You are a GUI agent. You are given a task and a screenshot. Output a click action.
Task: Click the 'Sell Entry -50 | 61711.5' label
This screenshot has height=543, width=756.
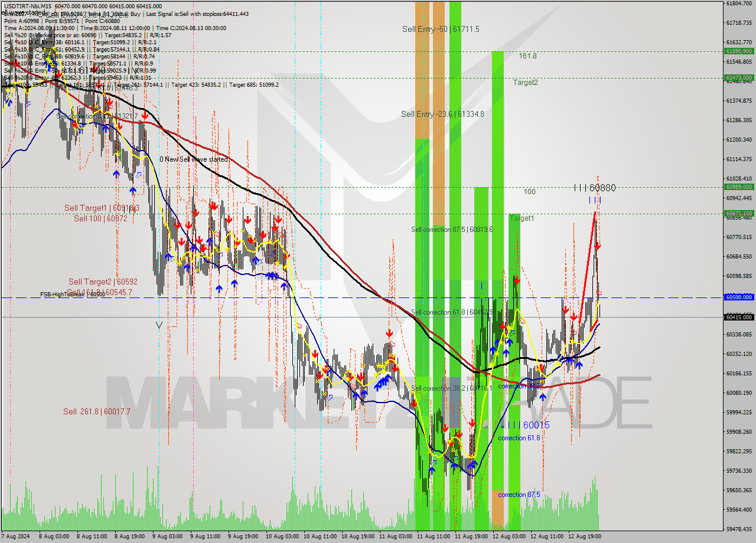[x=441, y=29]
